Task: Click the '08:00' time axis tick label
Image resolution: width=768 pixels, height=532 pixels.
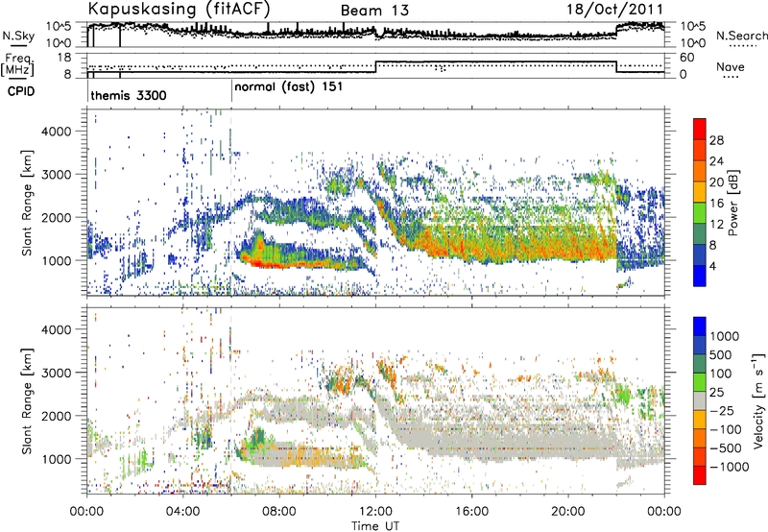Action: 279,512
